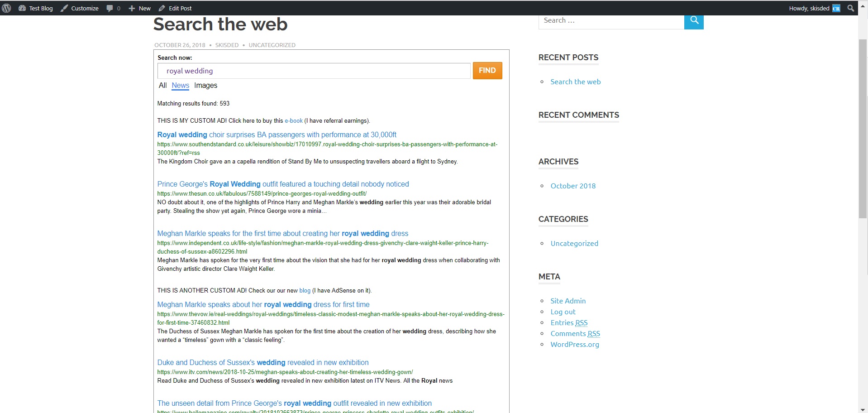Visit the southendstandard.co.uk result URL
868x413 pixels.
[x=327, y=149]
